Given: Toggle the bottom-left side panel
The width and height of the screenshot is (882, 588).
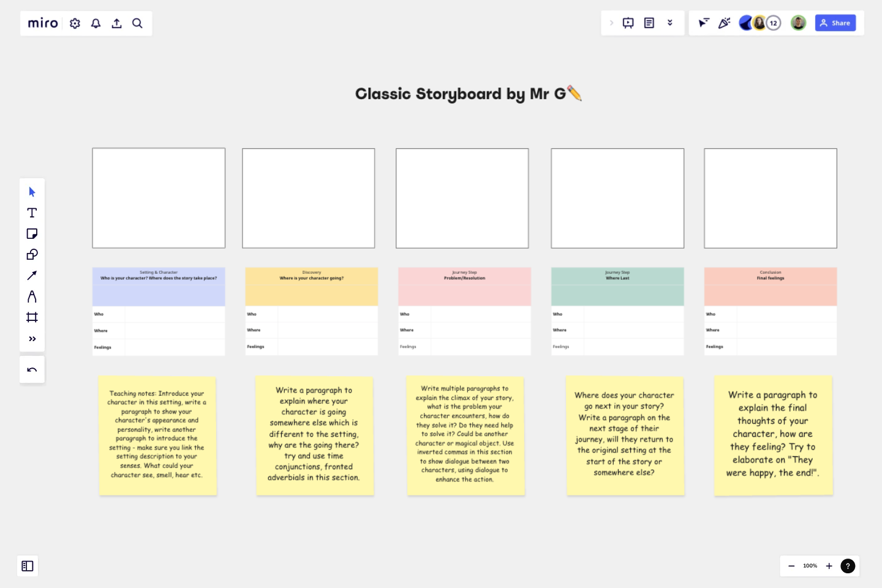Looking at the screenshot, I should [27, 566].
